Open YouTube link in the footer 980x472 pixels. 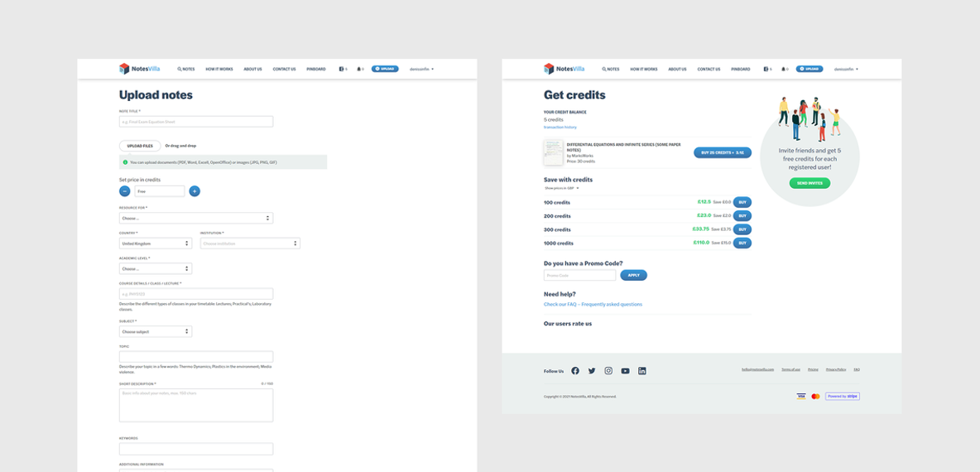[x=626, y=371]
